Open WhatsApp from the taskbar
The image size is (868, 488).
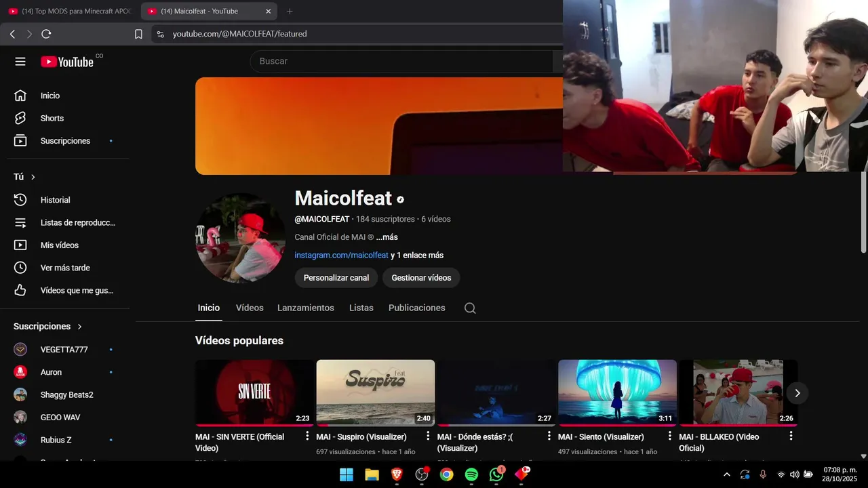pos(496,474)
